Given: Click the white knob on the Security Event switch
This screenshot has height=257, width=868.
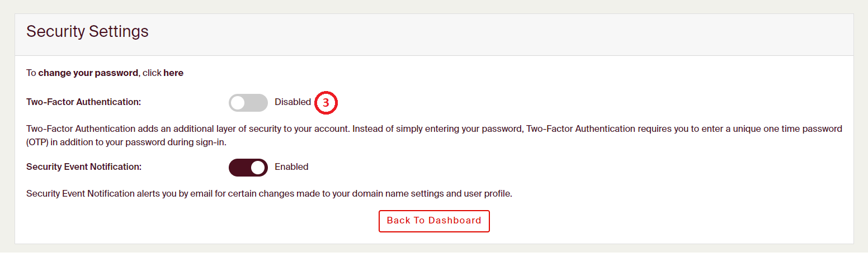Looking at the screenshot, I should click(258, 167).
